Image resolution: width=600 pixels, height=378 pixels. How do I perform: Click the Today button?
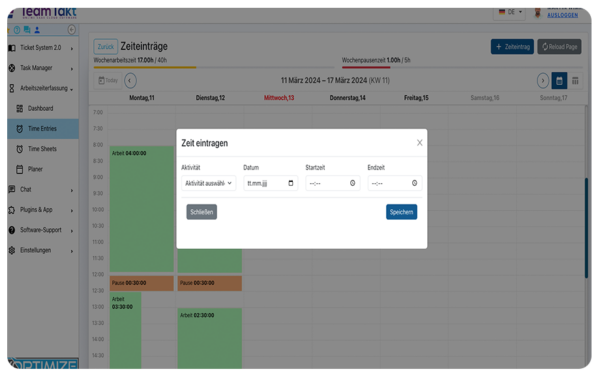pos(108,81)
